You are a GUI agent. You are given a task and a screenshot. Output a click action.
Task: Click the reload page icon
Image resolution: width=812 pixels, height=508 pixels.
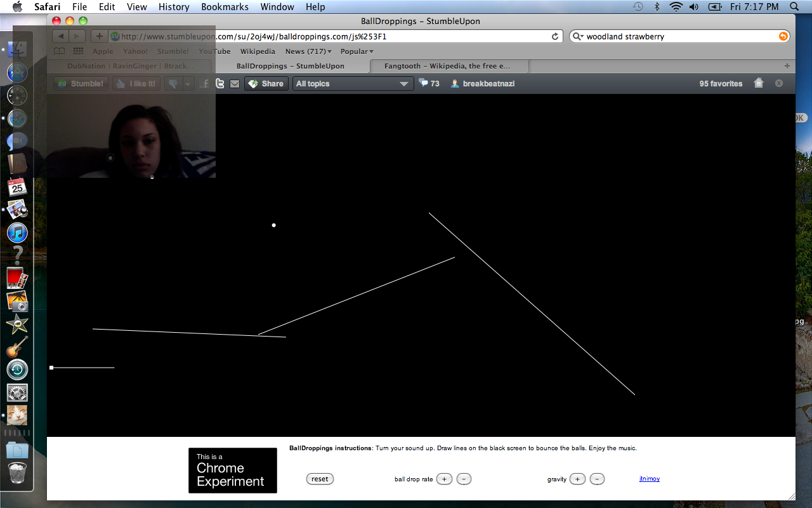click(555, 37)
